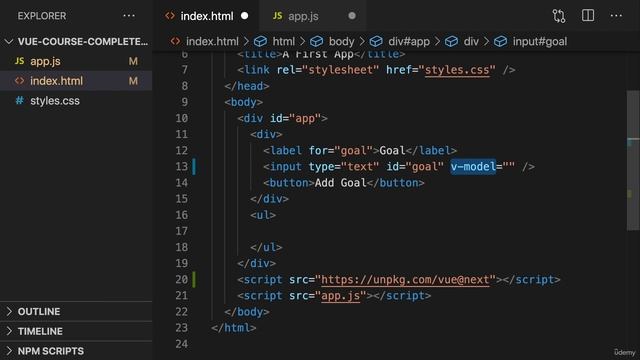The height and width of the screenshot is (360, 640).
Task: Place cursor on empty line 17
Action: point(408,231)
